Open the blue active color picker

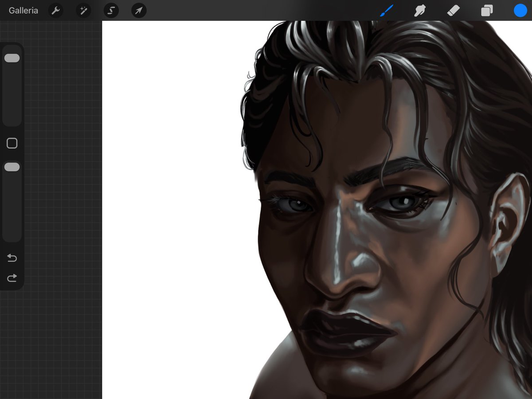[520, 10]
